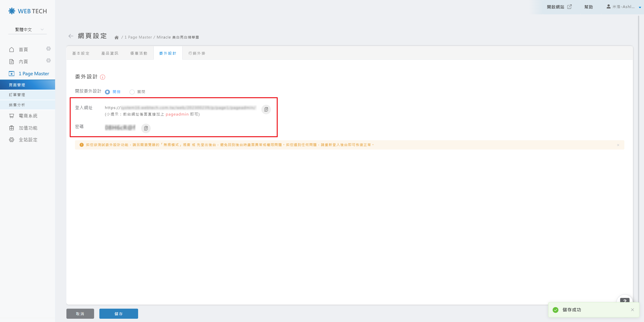Screen dimensions: 644x322
Task: Click the blue 儲存 button
Action: (x=118, y=314)
